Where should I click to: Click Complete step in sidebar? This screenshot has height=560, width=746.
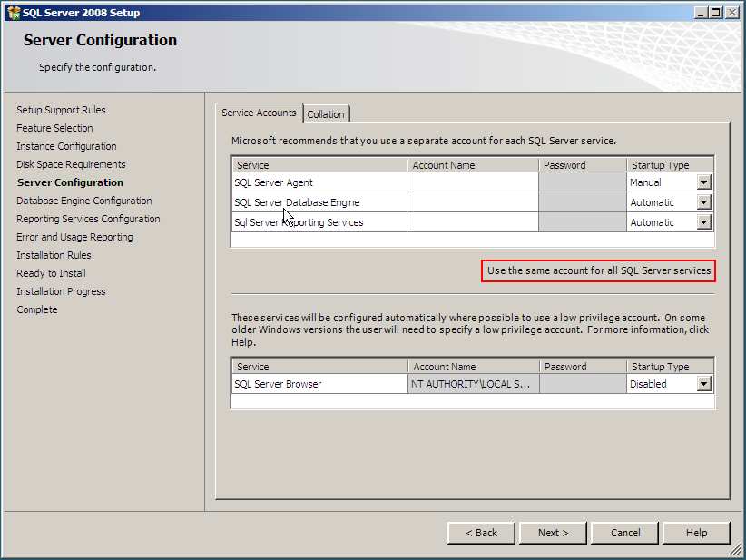[37, 309]
